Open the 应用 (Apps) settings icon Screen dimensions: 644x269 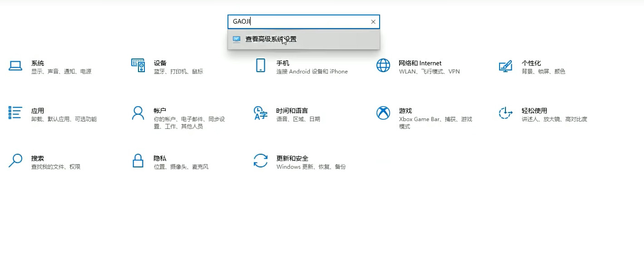click(15, 113)
